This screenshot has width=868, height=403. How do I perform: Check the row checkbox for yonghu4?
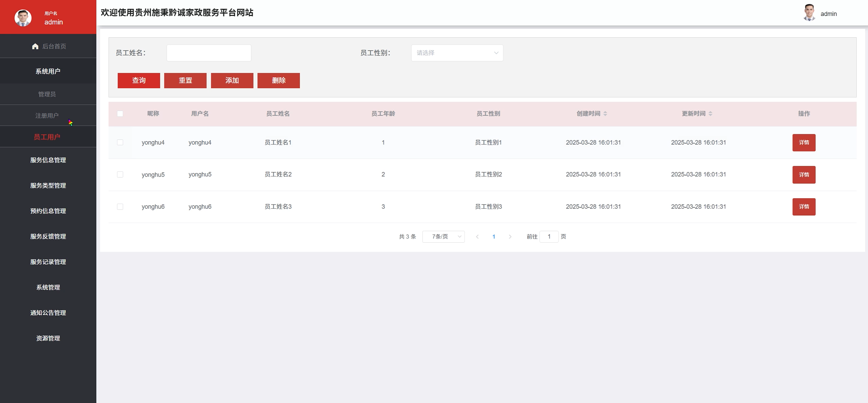(x=120, y=142)
